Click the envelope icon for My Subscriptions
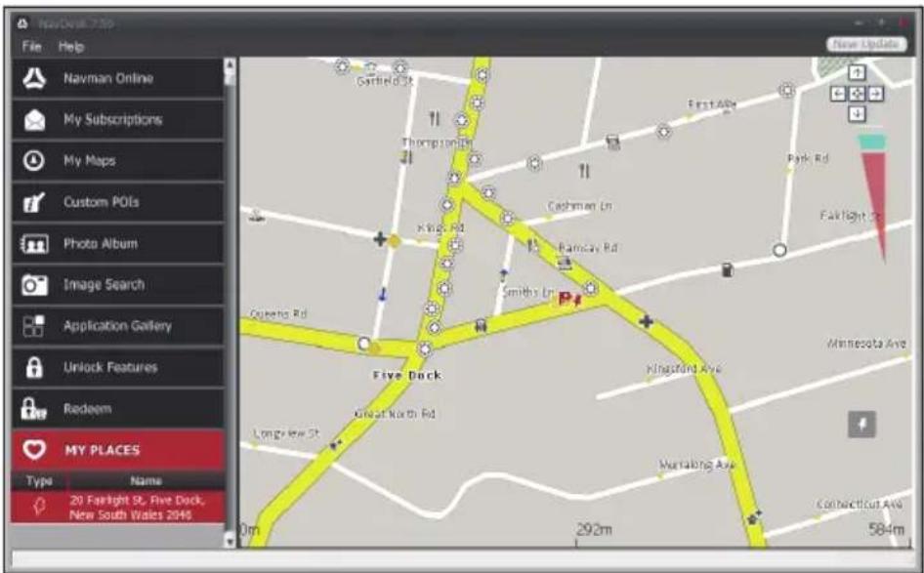The width and height of the screenshot is (924, 573). point(34,119)
